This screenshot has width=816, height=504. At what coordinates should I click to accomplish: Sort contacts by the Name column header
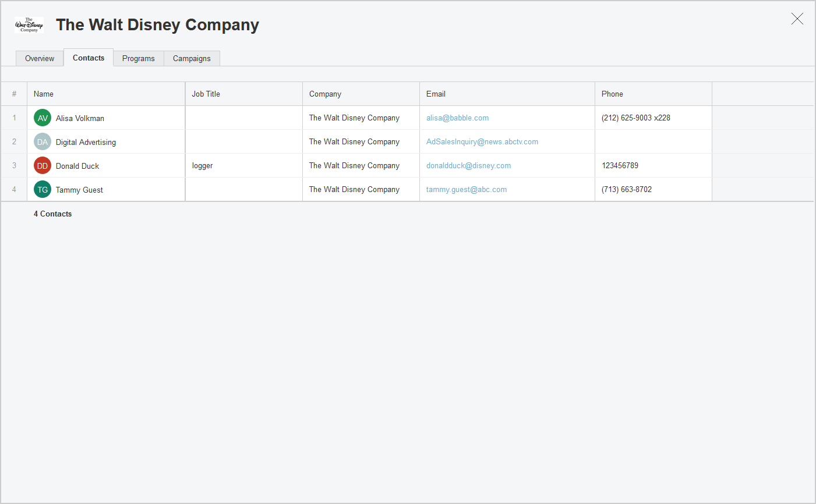(x=44, y=94)
